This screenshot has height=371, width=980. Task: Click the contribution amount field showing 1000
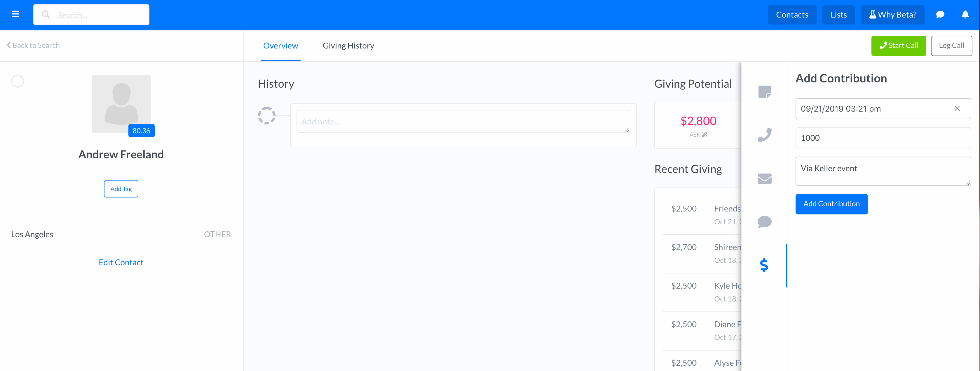pyautogui.click(x=883, y=138)
